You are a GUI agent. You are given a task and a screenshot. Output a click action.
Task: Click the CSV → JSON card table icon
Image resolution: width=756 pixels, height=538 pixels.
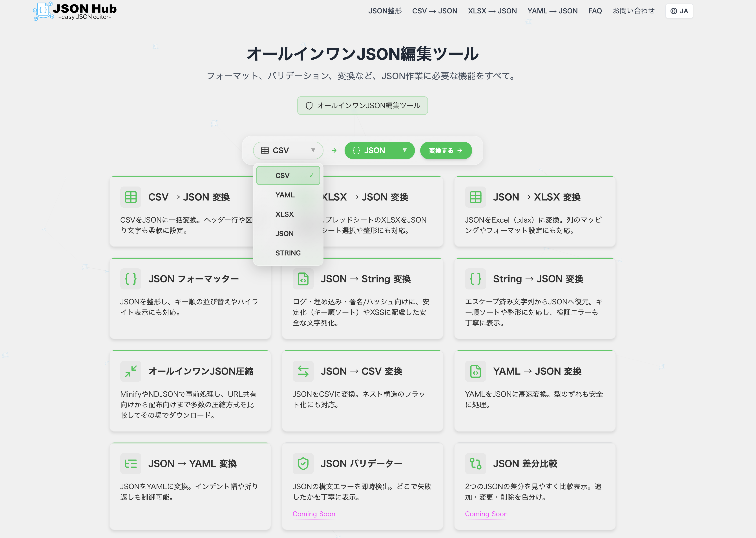coord(131,197)
